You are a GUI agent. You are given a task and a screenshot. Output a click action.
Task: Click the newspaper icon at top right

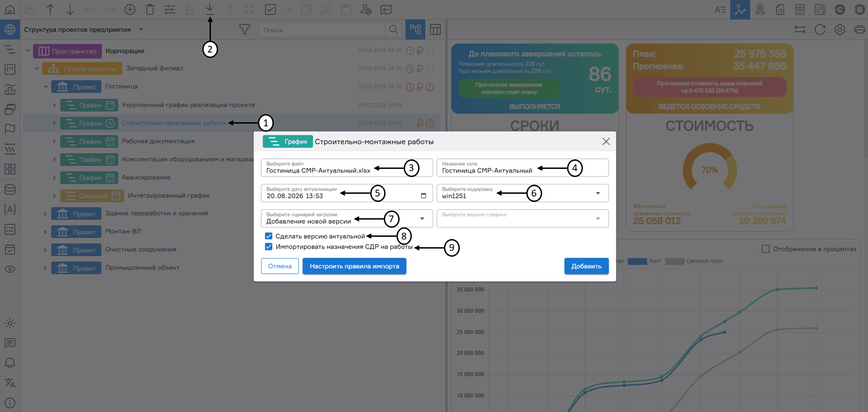[820, 10]
